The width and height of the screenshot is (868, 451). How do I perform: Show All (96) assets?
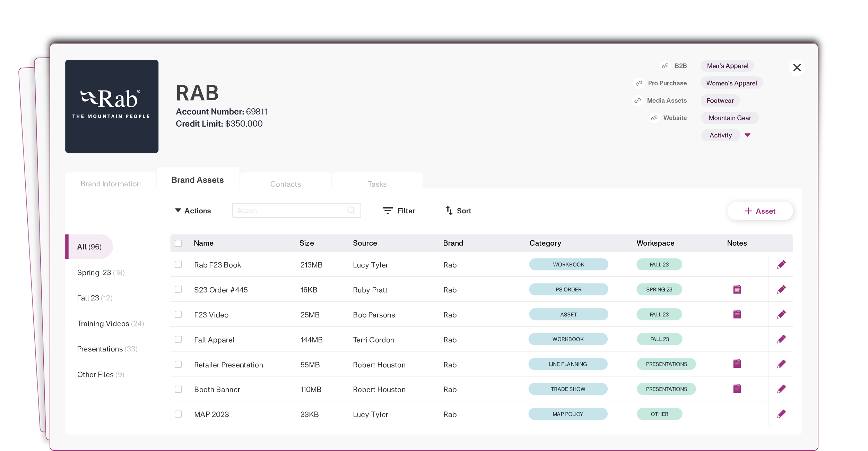(89, 247)
